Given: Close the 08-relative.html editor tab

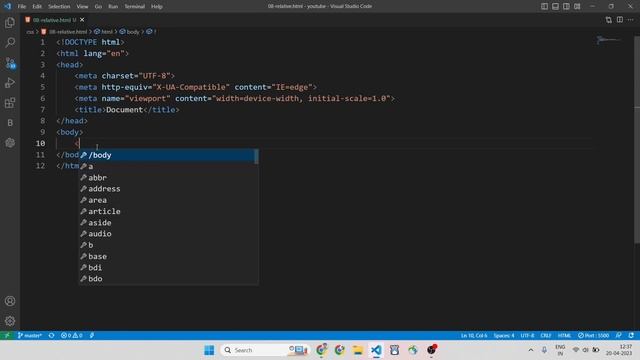Looking at the screenshot, I should point(82,20).
